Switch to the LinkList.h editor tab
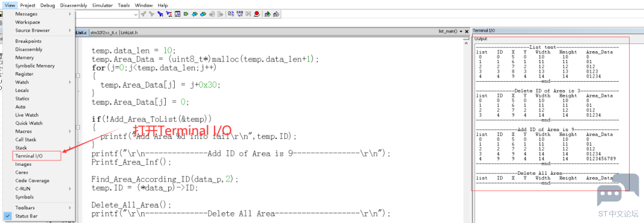 [129, 32]
